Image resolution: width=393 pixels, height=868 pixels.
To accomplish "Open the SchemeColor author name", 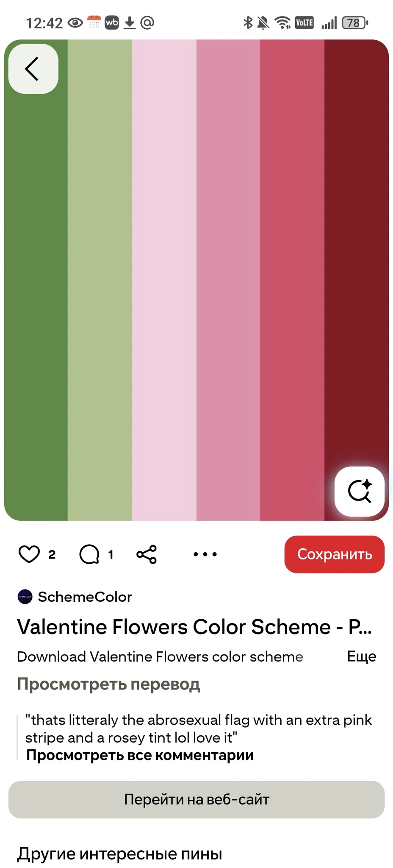I will pos(85,597).
